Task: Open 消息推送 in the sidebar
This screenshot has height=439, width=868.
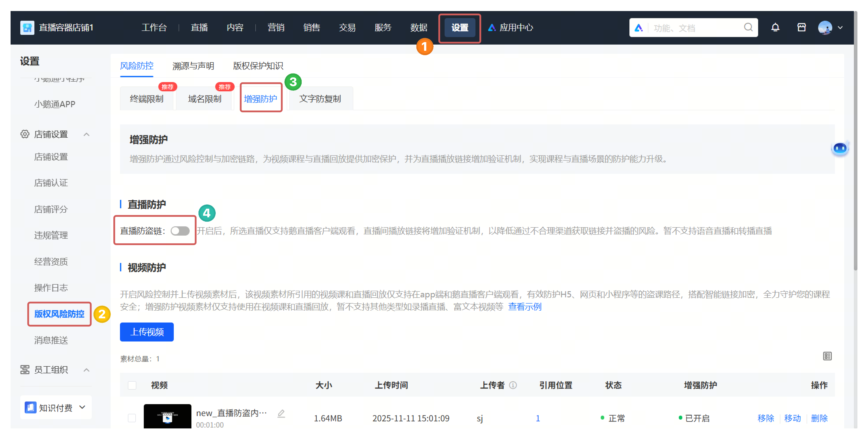Action: (x=51, y=340)
